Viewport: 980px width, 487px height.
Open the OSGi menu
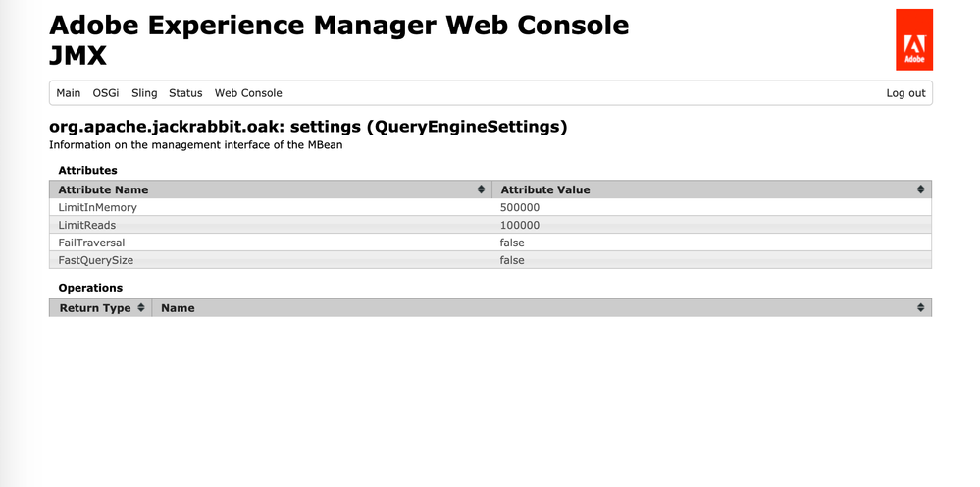click(106, 93)
